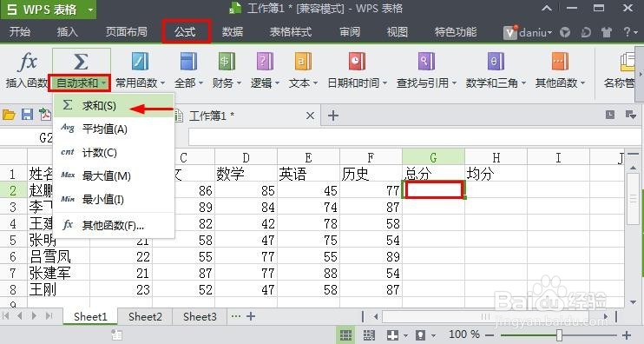The width and height of the screenshot is (644, 344).
Task: Expand the 逻辑 dropdown arrow
Action: pos(277,83)
